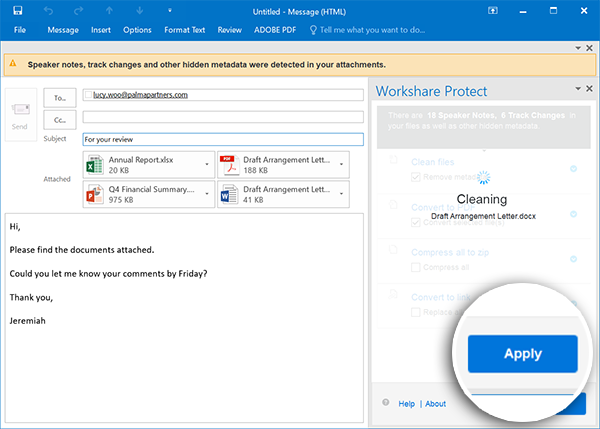Click the envelope icon above Send
Image resolution: width=600 pixels, height=429 pixels.
pyautogui.click(x=21, y=109)
